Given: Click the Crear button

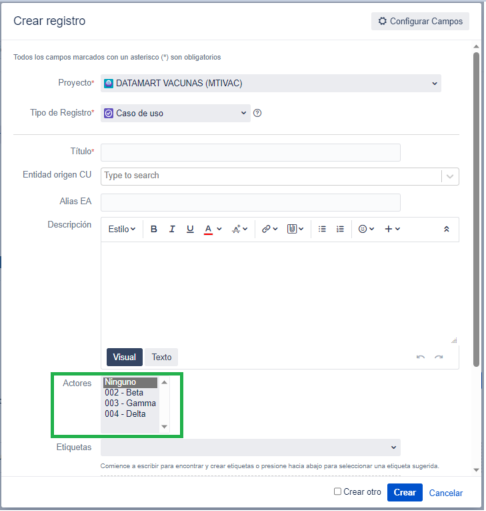Looking at the screenshot, I should (405, 492).
